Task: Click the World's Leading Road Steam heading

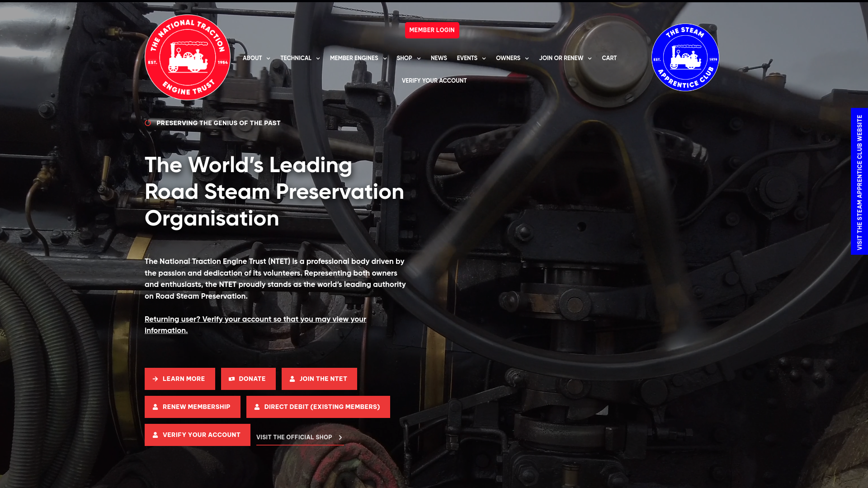Action: [x=274, y=192]
